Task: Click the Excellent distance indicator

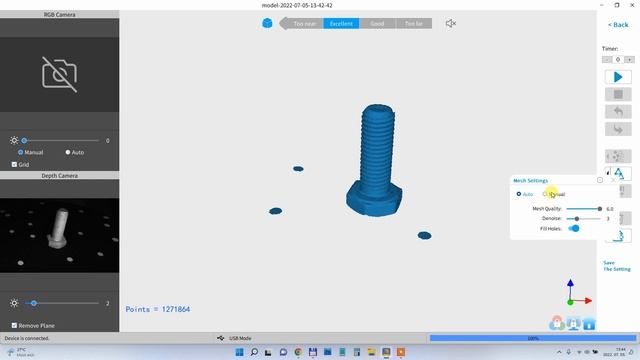Action: click(341, 24)
